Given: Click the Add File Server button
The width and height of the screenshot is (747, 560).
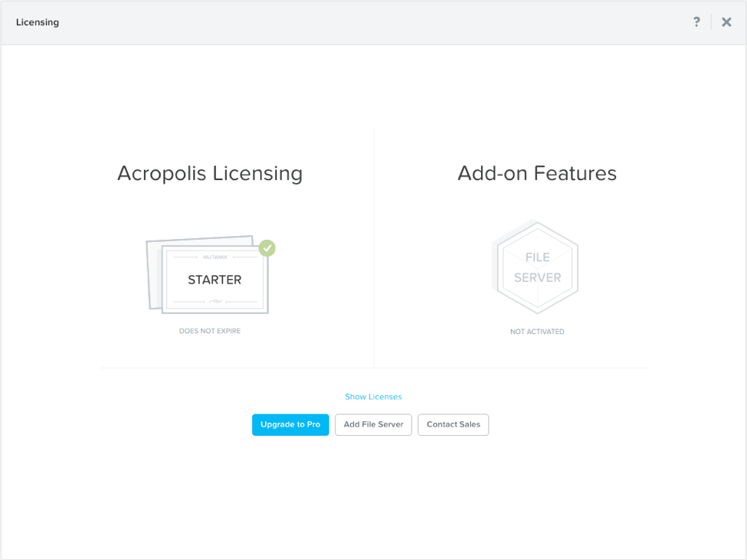Looking at the screenshot, I should [x=374, y=424].
